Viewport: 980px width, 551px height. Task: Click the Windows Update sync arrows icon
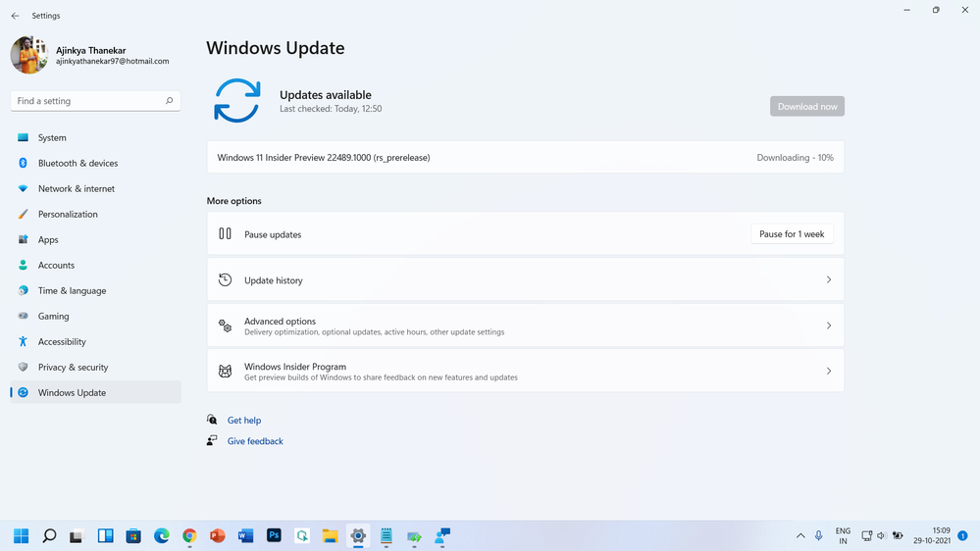236,101
